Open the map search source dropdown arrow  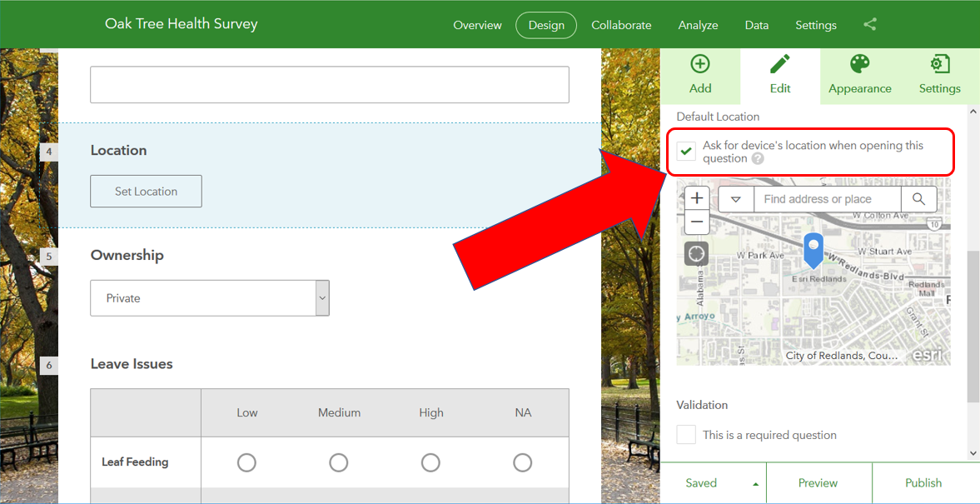[x=736, y=199]
